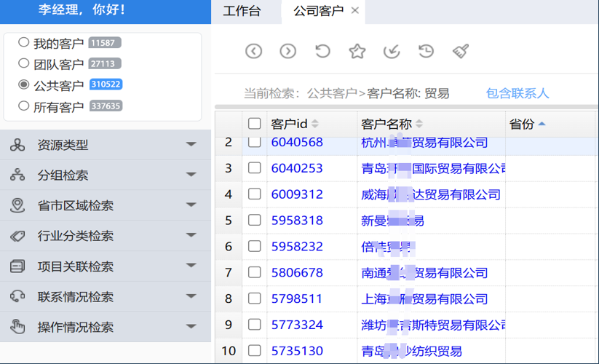Click the clock history icon
Viewport: 599px width, 364px height.
(x=426, y=51)
